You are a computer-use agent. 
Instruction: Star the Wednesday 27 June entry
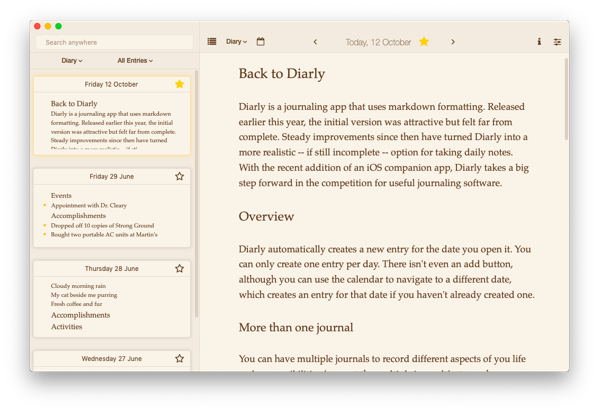180,358
